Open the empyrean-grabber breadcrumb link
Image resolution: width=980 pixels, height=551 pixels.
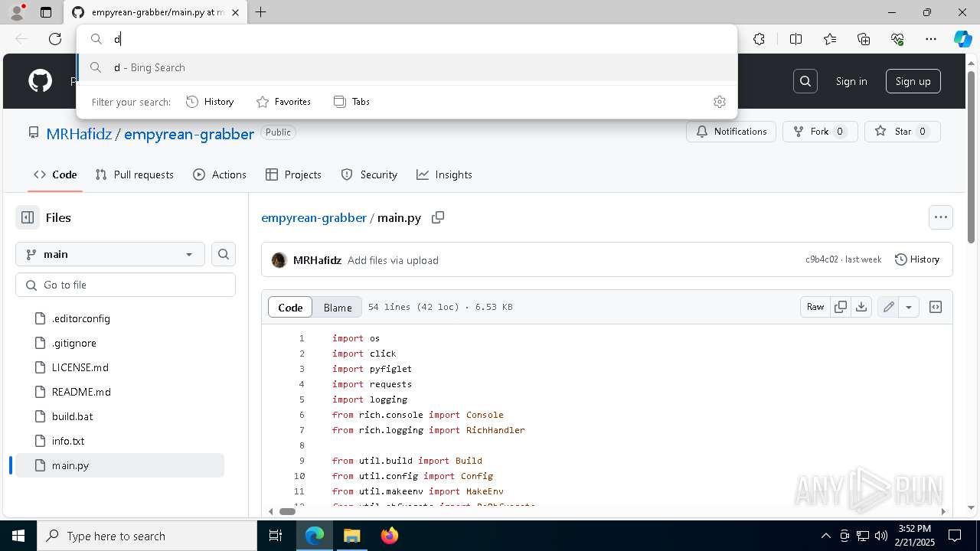314,217
